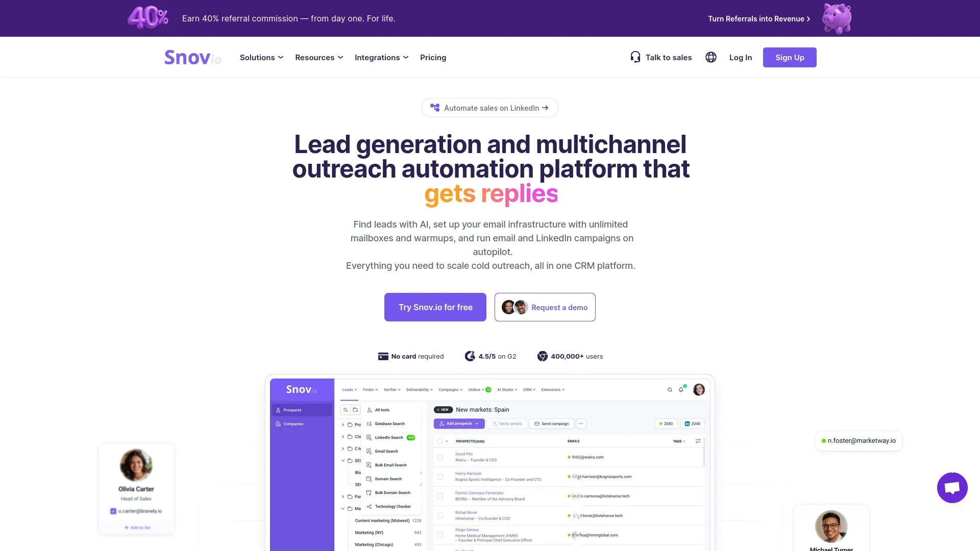Viewport: 980px width, 551px height.
Task: Open Turn Referrals into Revenue link
Action: coord(759,18)
